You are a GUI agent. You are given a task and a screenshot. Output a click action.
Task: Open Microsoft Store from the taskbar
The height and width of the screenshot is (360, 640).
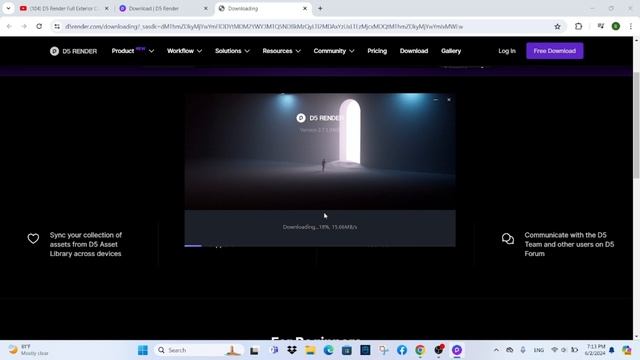click(347, 350)
